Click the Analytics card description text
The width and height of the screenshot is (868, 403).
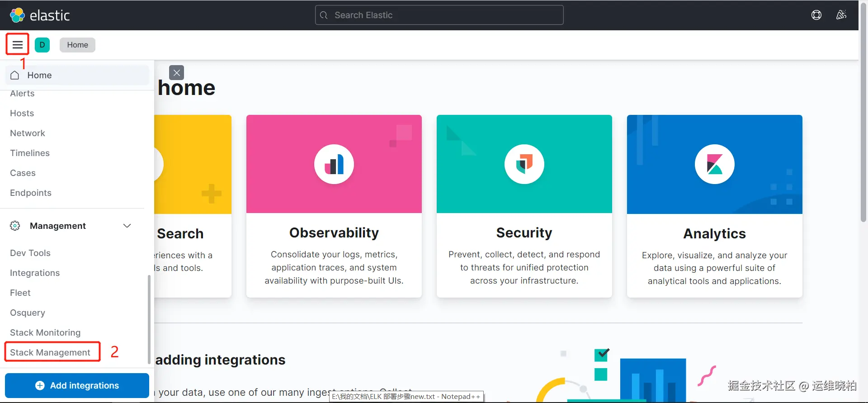(715, 268)
